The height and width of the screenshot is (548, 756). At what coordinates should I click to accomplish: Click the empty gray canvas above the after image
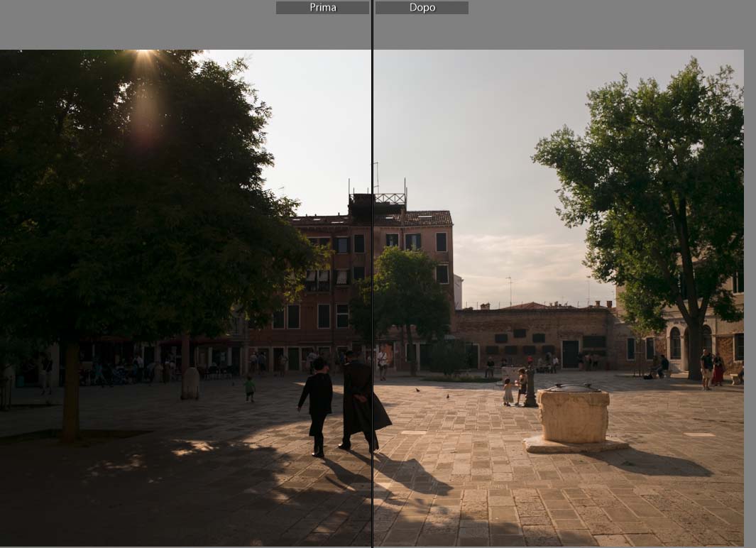603,25
